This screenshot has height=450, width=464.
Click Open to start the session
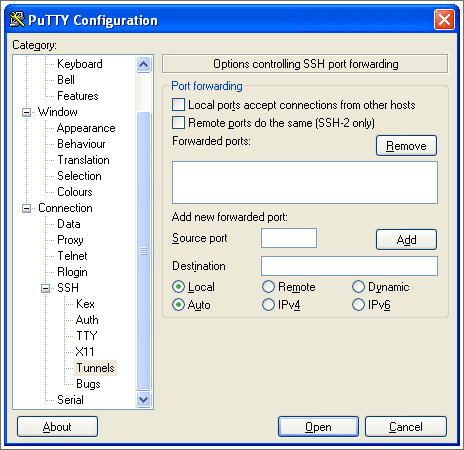tap(318, 427)
